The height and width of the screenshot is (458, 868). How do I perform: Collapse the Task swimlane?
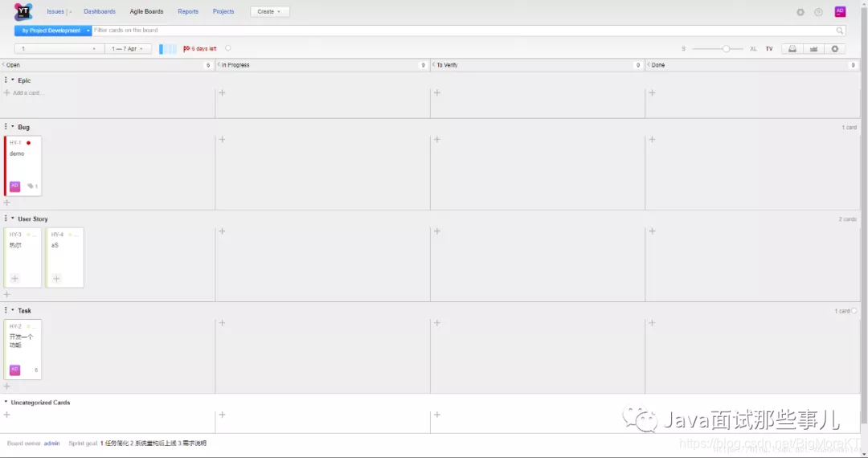coord(13,310)
